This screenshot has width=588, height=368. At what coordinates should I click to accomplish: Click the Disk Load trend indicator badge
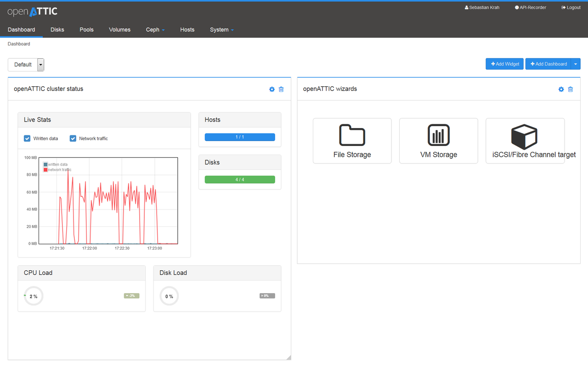pos(267,296)
